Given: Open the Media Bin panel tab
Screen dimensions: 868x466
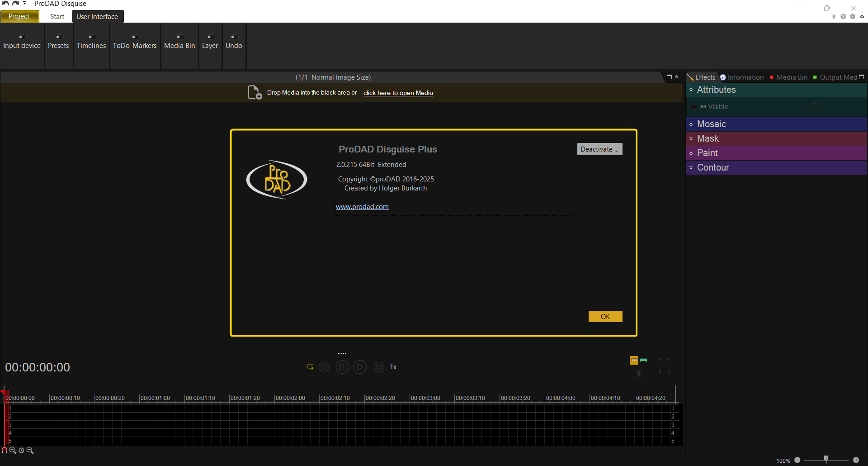Looking at the screenshot, I should pyautogui.click(x=788, y=77).
